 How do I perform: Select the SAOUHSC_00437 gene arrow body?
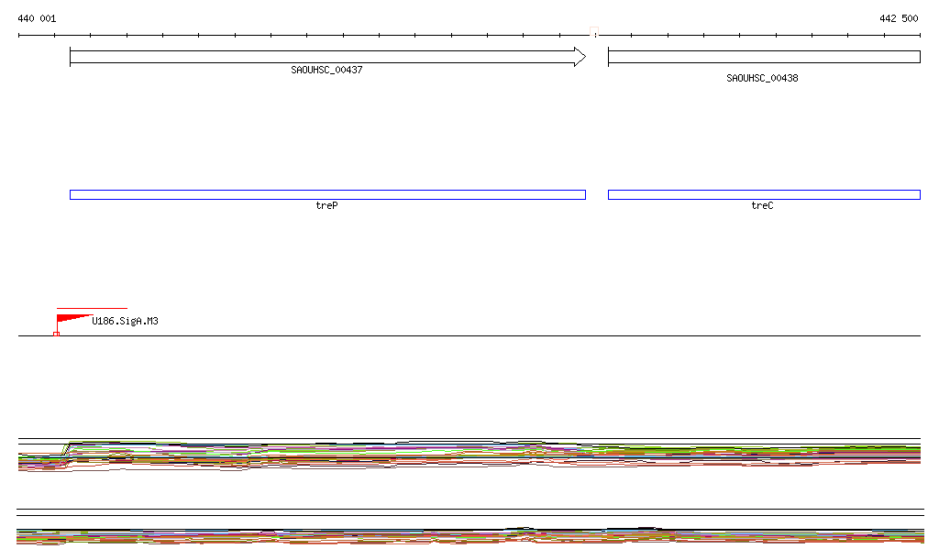(x=321, y=57)
